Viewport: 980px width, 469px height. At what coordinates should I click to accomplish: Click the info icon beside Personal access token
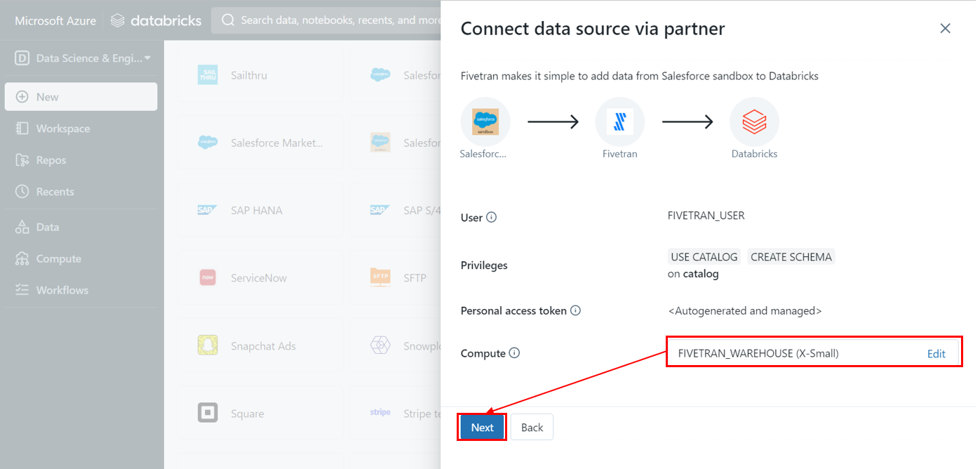(x=575, y=310)
